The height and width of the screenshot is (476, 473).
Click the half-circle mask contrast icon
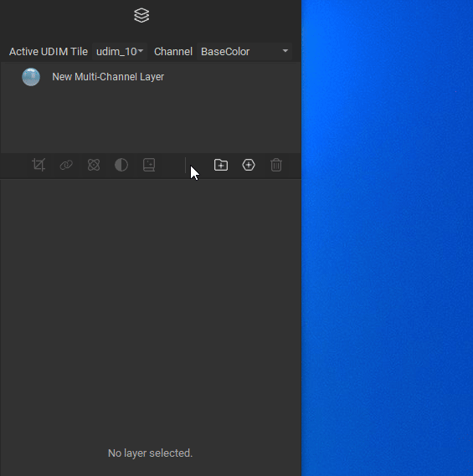[121, 165]
